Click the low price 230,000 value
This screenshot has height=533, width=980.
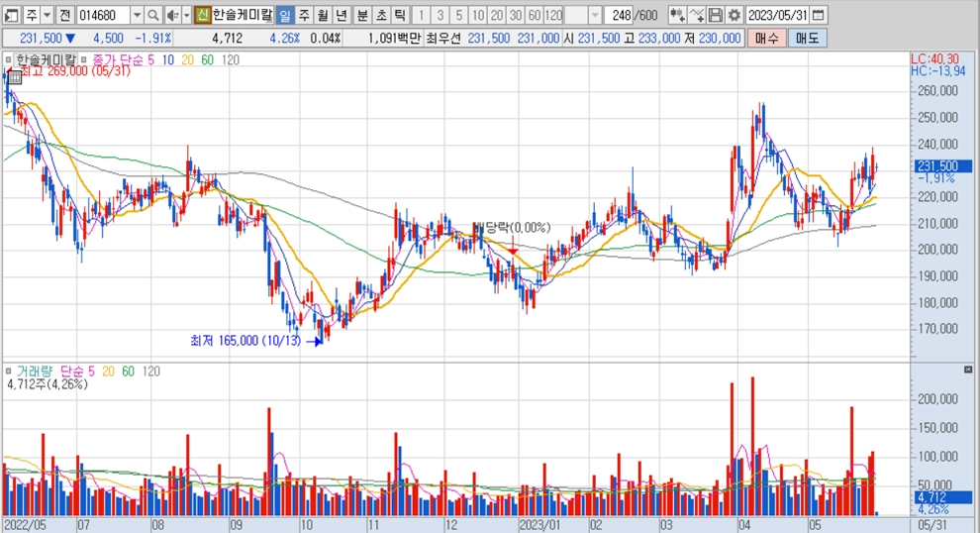point(720,39)
